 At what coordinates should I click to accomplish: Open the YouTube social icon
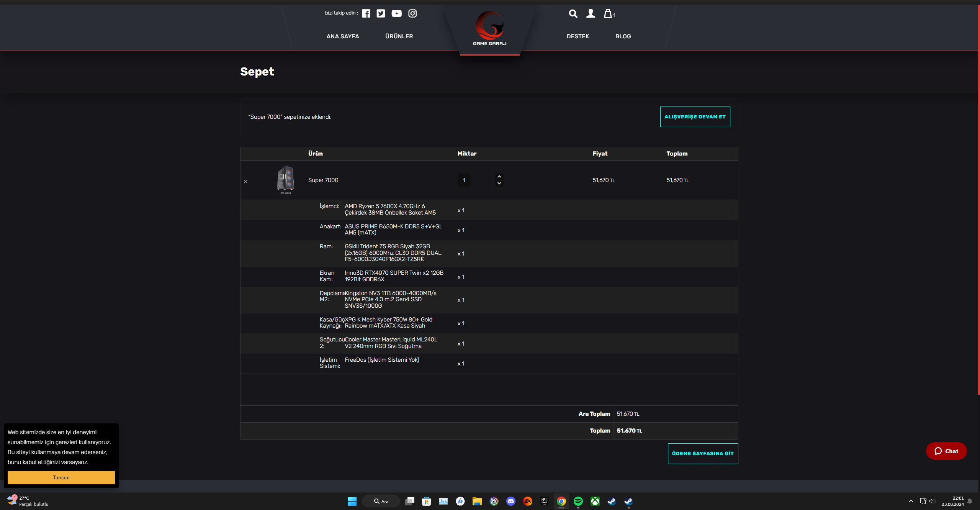pos(396,13)
